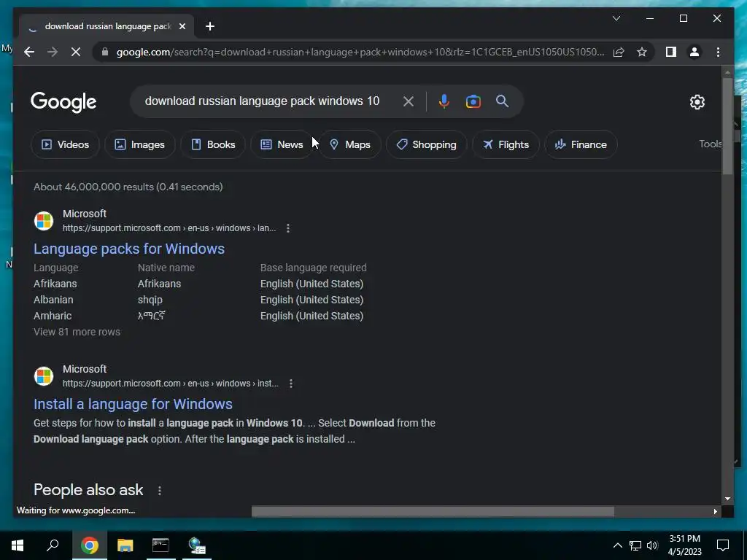Click the horizontal scrollbar thumb
The height and width of the screenshot is (560, 747).
pos(433,511)
